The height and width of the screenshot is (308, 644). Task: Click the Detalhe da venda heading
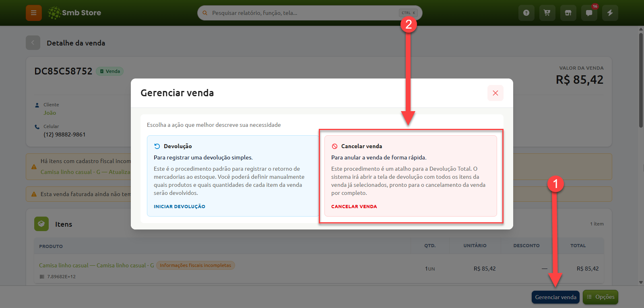[x=76, y=43]
